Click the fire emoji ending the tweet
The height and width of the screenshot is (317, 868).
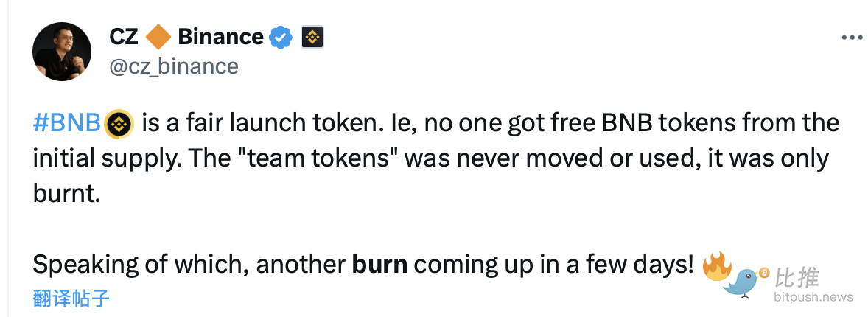715,265
